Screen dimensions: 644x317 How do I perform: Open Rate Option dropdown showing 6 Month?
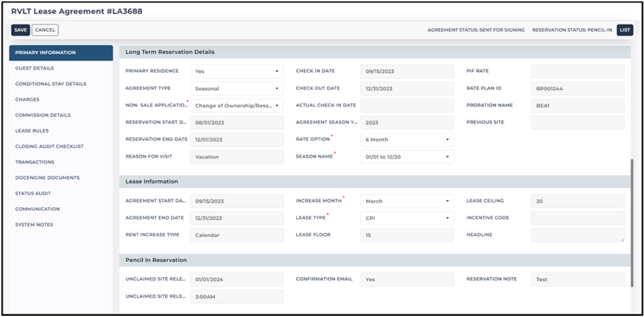tap(408, 139)
